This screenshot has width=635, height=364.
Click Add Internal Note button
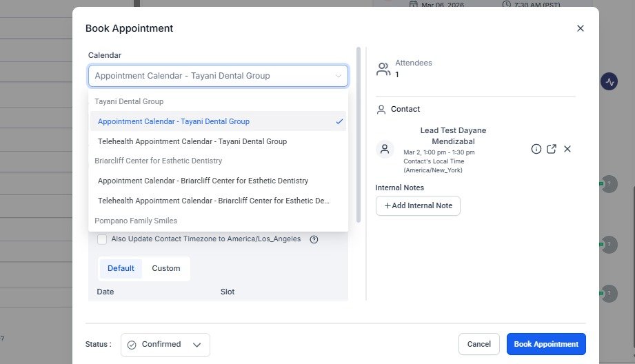point(418,206)
